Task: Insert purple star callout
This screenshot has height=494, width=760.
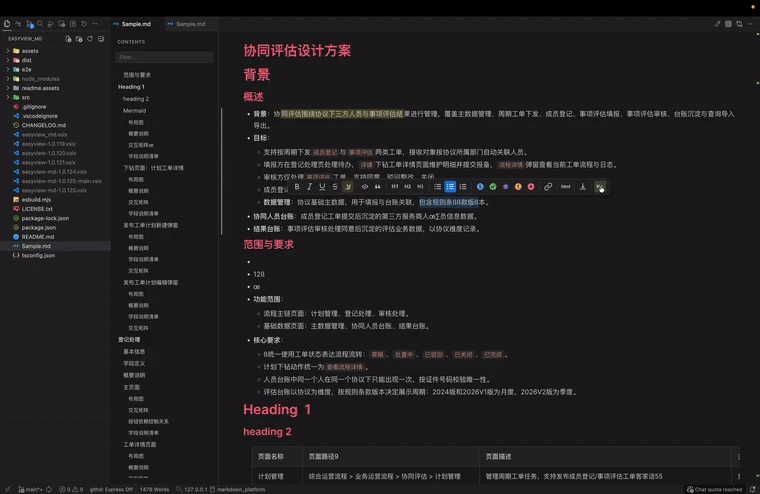Action: (x=506, y=187)
